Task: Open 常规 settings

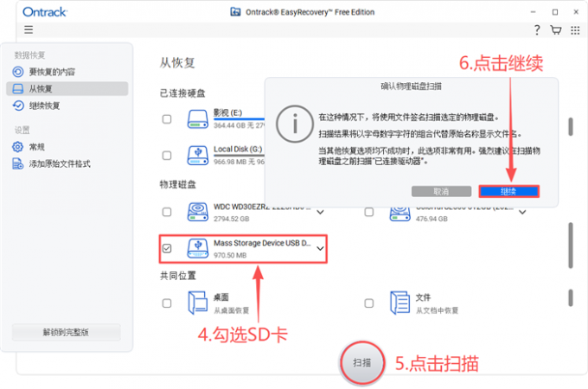Action: tap(36, 147)
